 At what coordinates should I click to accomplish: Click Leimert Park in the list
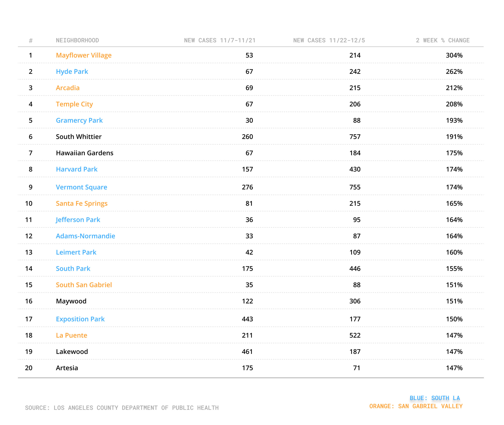click(76, 252)
